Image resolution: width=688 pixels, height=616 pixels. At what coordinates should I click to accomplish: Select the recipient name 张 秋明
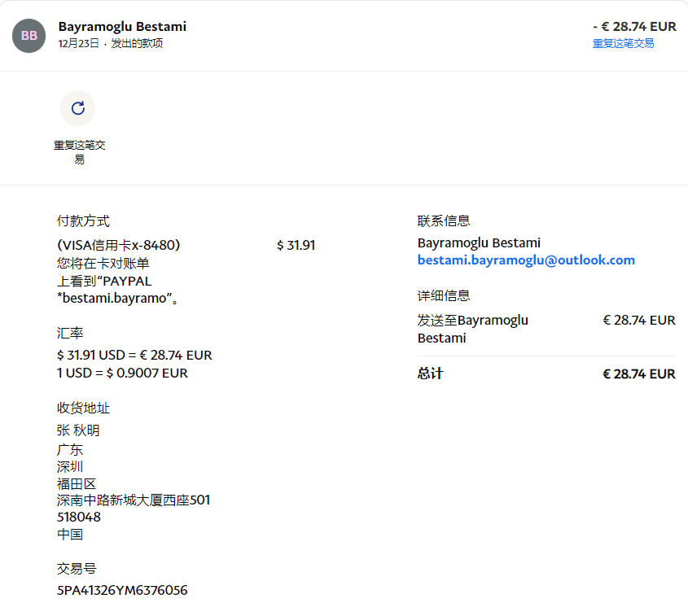pyautogui.click(x=78, y=430)
